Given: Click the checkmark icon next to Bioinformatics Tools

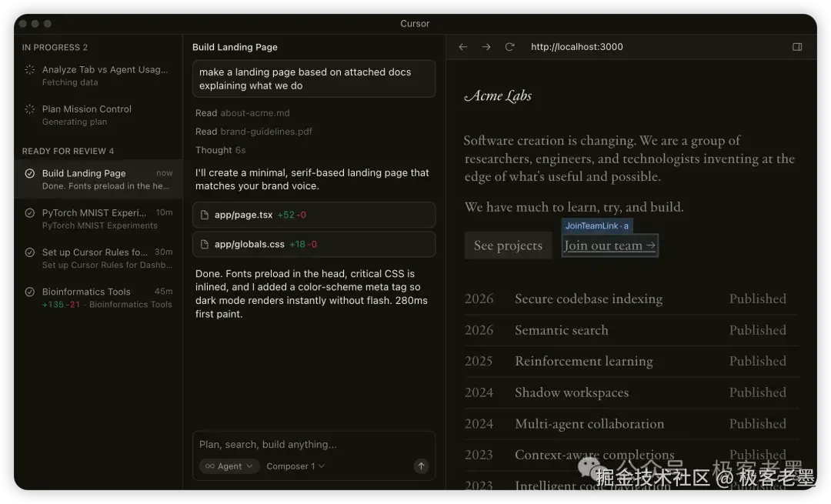Looking at the screenshot, I should pyautogui.click(x=30, y=292).
